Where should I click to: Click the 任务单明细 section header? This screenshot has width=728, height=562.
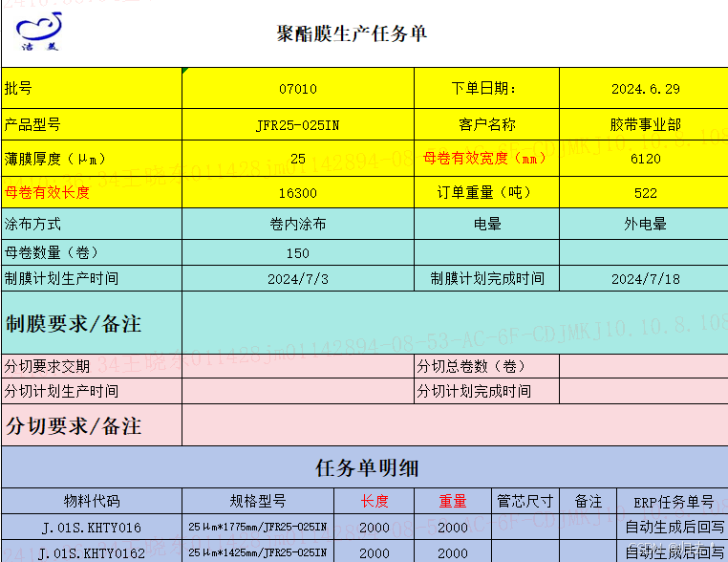click(x=365, y=466)
